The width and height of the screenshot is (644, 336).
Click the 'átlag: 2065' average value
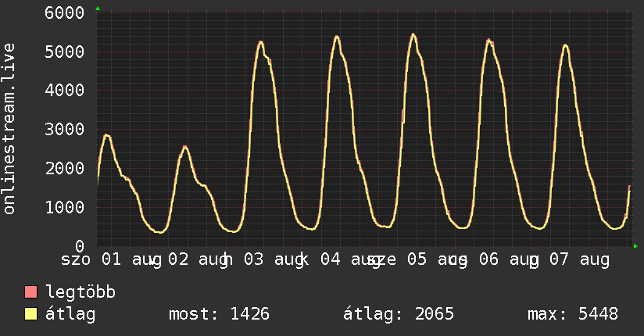pos(399,314)
